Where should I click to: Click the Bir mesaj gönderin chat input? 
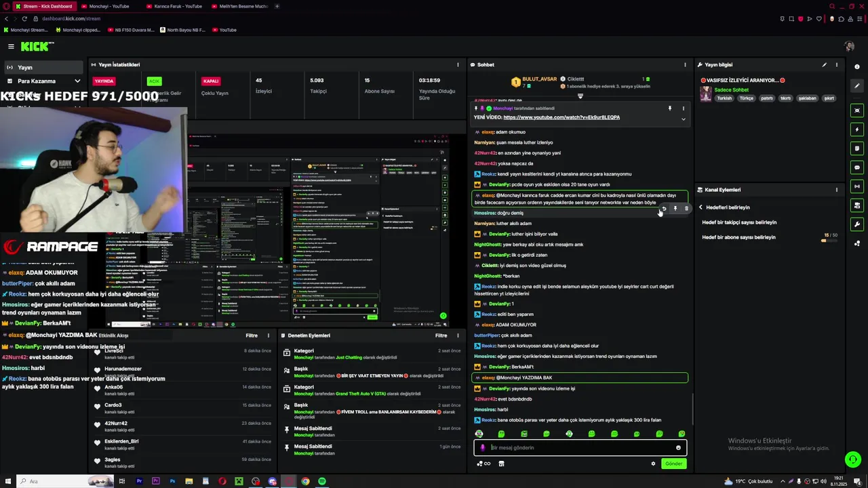580,447
